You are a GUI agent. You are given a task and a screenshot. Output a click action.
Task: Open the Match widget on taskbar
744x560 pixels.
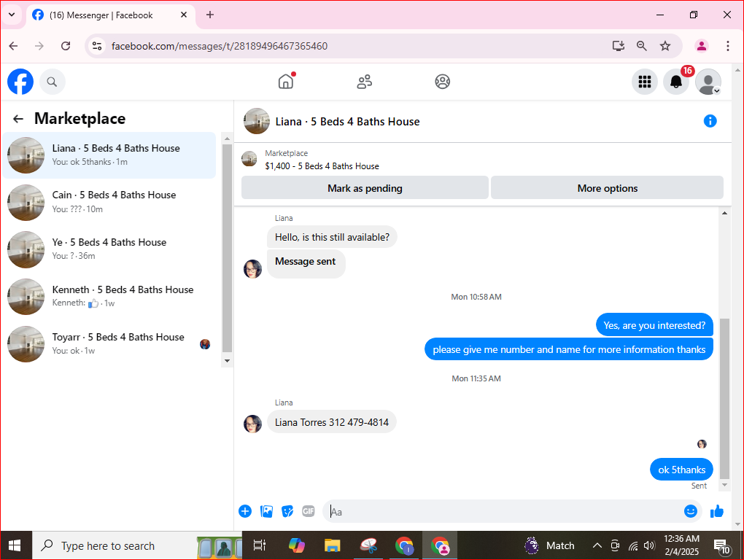(549, 545)
